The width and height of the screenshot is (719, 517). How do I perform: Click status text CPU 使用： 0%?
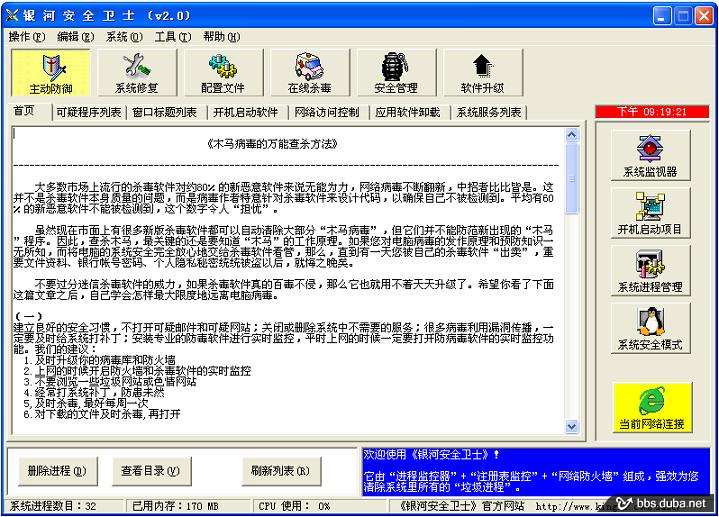tap(294, 506)
